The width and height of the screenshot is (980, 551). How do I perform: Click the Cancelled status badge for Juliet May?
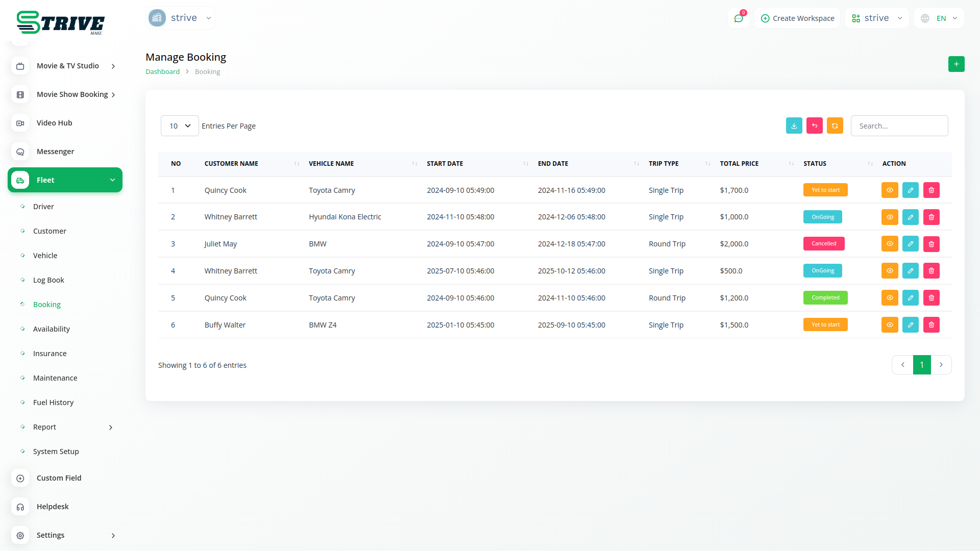[823, 244]
